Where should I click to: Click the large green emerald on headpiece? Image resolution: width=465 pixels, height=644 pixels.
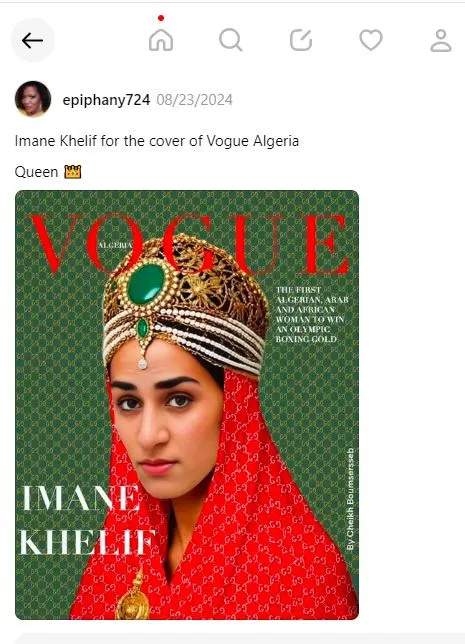pos(145,284)
